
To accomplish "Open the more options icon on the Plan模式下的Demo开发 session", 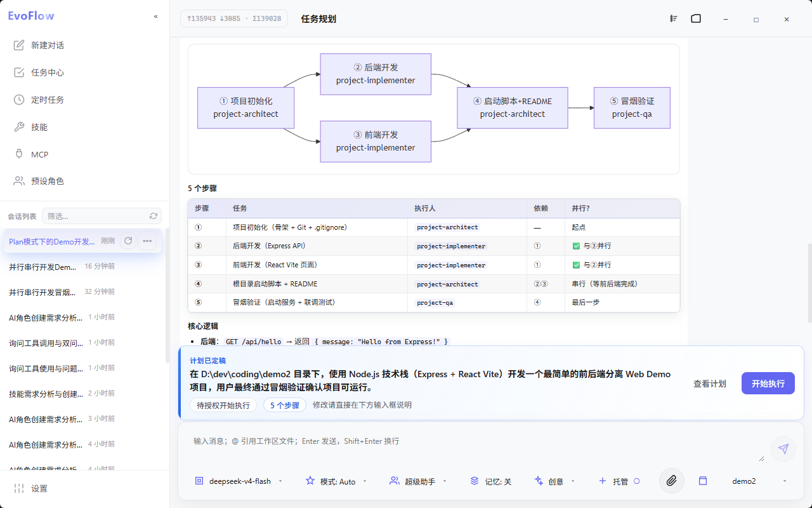I will click(x=147, y=241).
